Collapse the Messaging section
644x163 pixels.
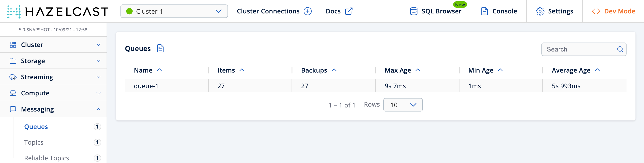(x=53, y=109)
